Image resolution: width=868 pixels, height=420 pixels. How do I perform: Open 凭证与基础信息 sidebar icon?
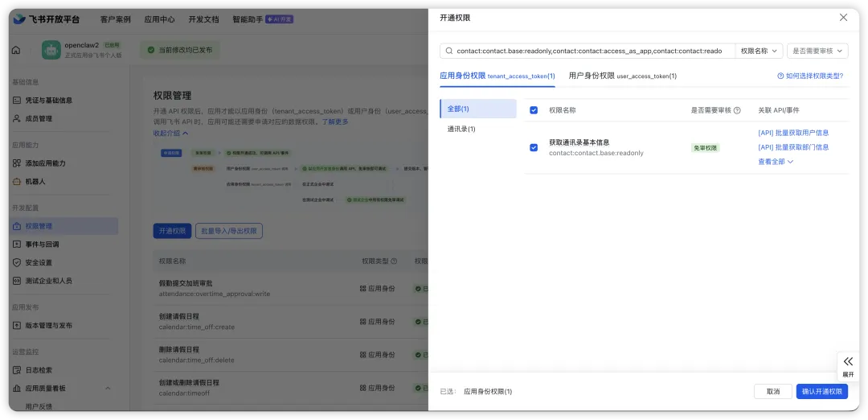point(17,101)
